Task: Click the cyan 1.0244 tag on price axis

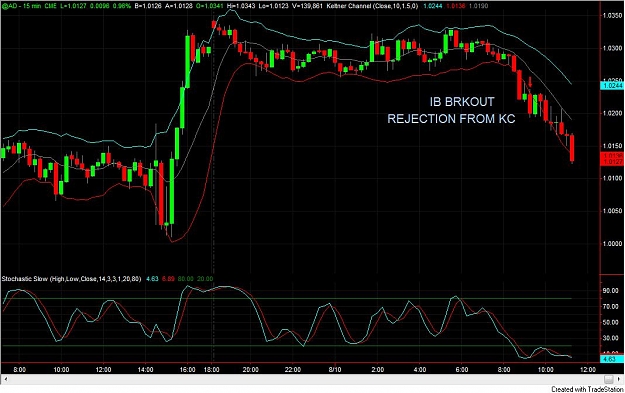Action: click(x=612, y=86)
